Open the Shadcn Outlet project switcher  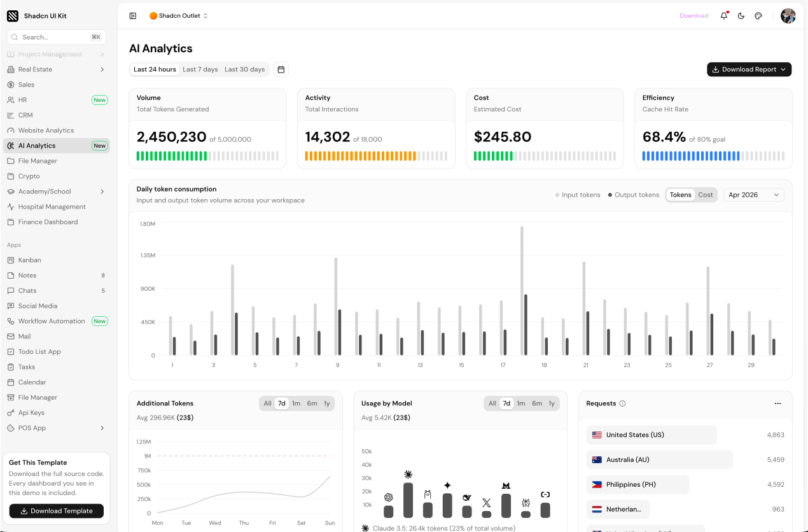[x=179, y=16]
